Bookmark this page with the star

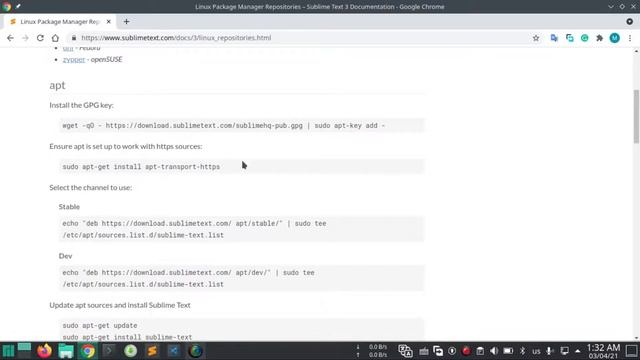[x=536, y=38]
